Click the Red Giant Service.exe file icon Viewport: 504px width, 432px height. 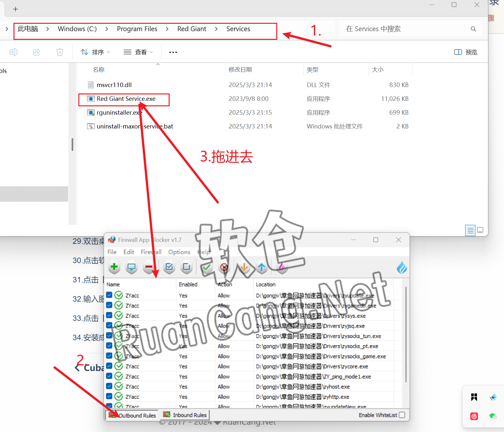click(x=91, y=99)
